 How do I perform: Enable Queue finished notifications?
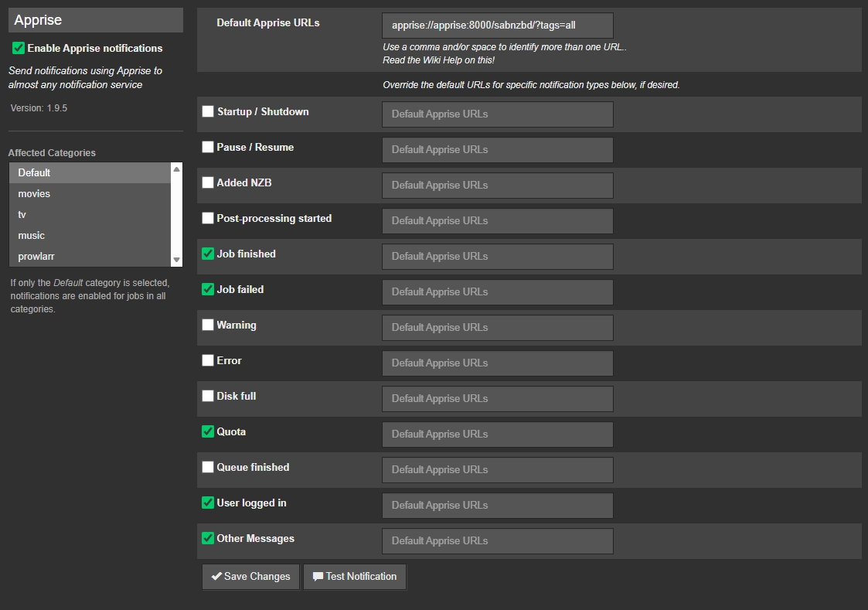(207, 467)
